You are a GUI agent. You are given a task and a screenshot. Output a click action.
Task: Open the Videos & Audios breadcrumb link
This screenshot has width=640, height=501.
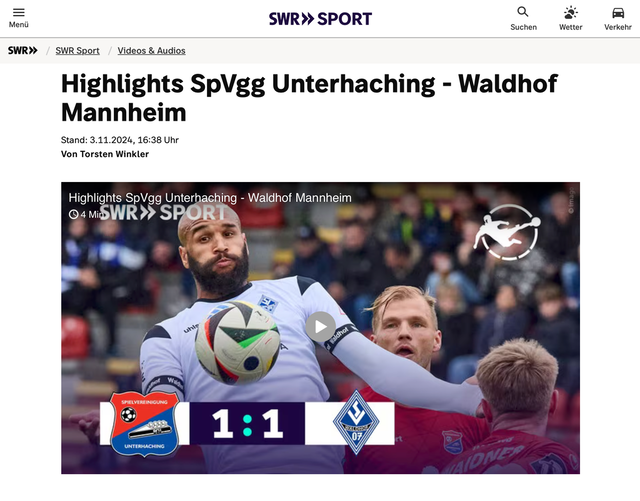tap(151, 51)
